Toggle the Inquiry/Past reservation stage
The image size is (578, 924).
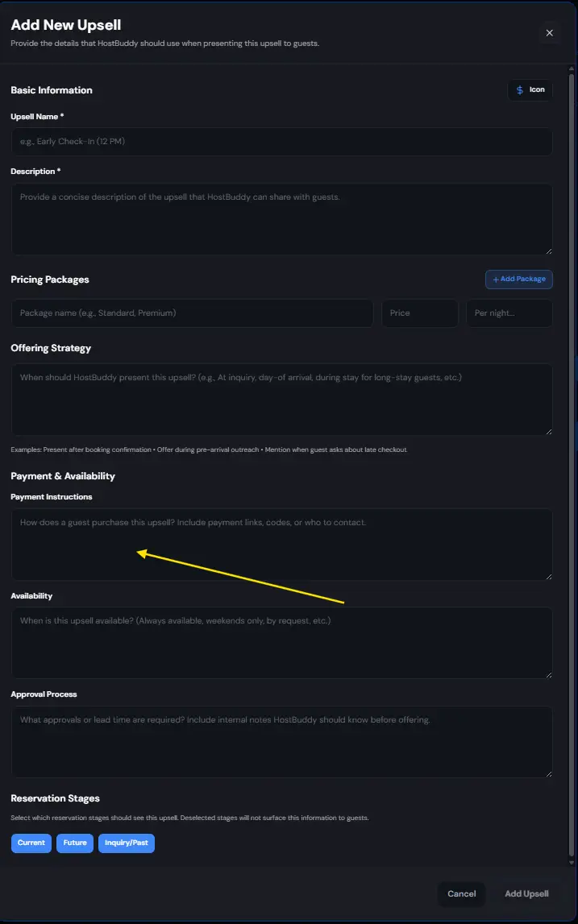pyautogui.click(x=126, y=842)
